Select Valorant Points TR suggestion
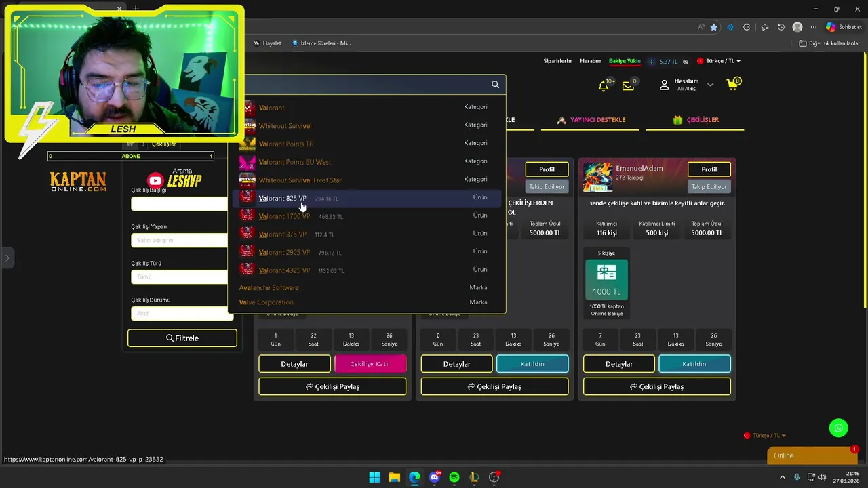 [367, 144]
